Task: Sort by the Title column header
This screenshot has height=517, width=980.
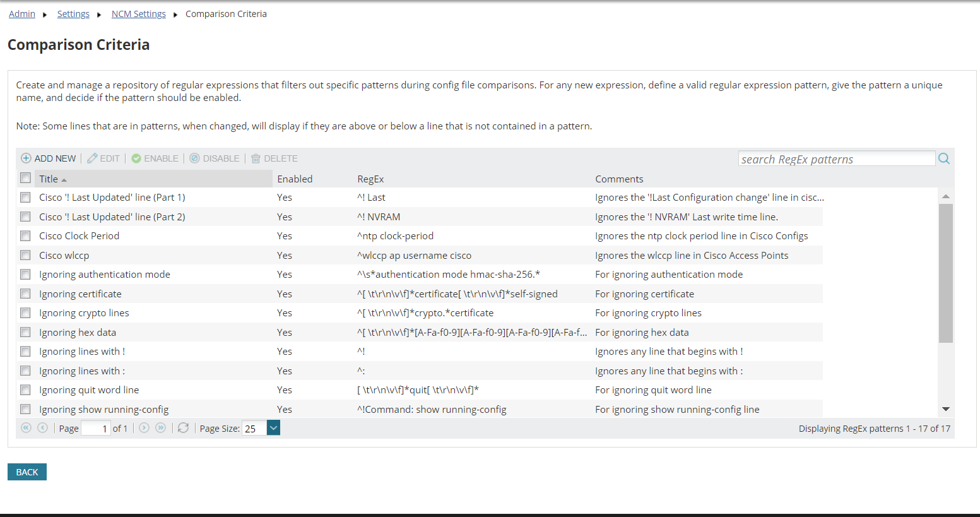Action: (49, 179)
